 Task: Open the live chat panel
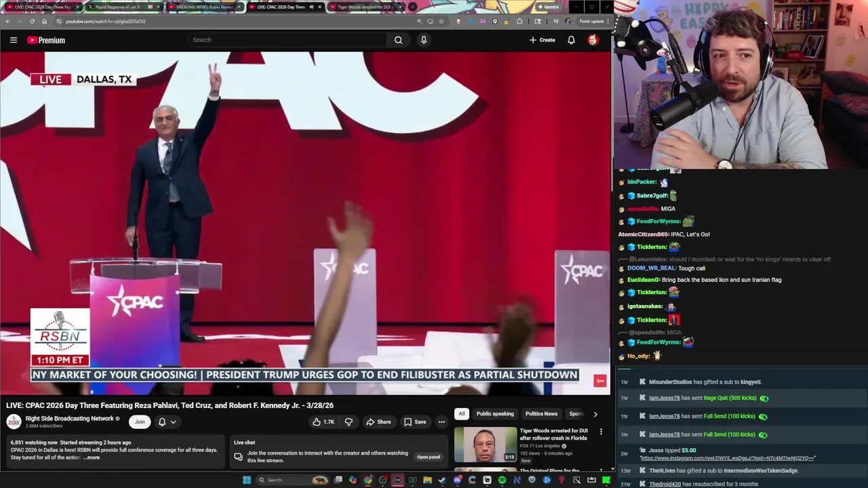coord(429,457)
